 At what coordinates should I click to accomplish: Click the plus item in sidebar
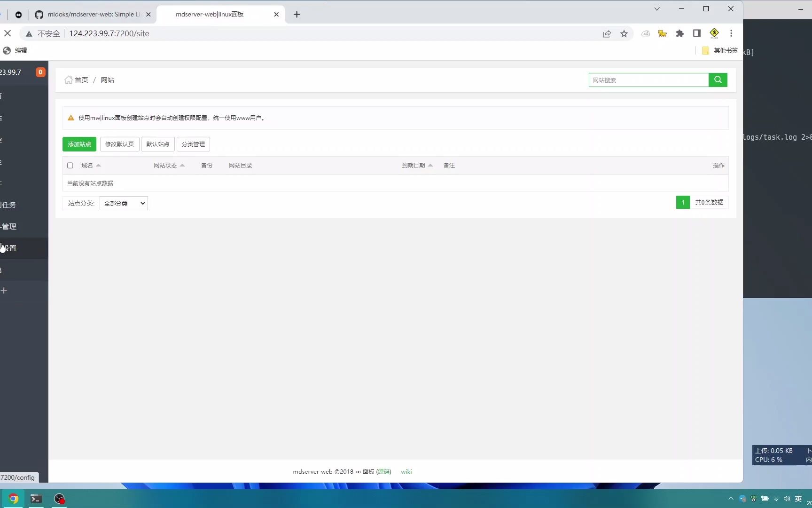(4, 291)
